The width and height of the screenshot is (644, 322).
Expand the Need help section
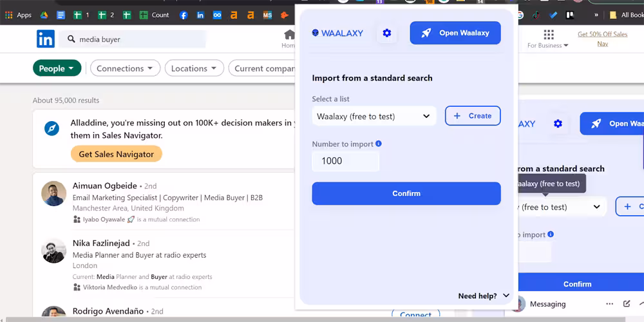[x=484, y=296]
